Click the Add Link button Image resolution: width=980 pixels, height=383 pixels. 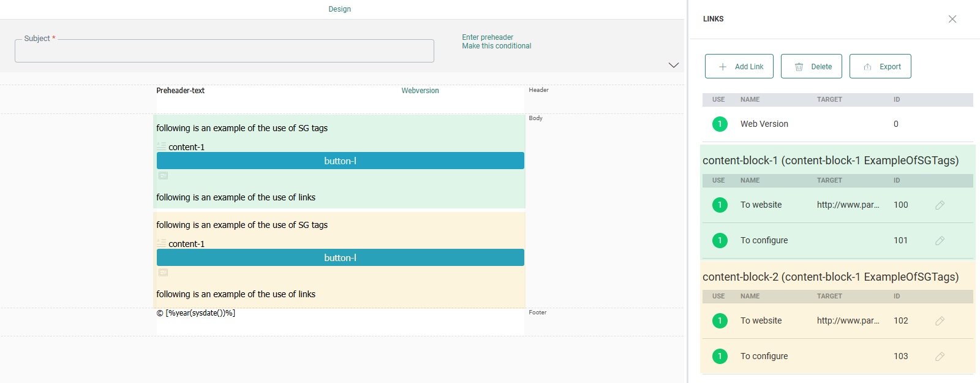pyautogui.click(x=739, y=67)
